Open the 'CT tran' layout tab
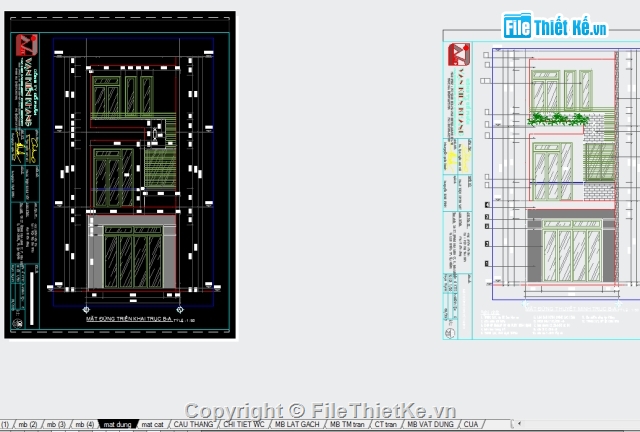The width and height of the screenshot is (640, 432). coord(386,425)
